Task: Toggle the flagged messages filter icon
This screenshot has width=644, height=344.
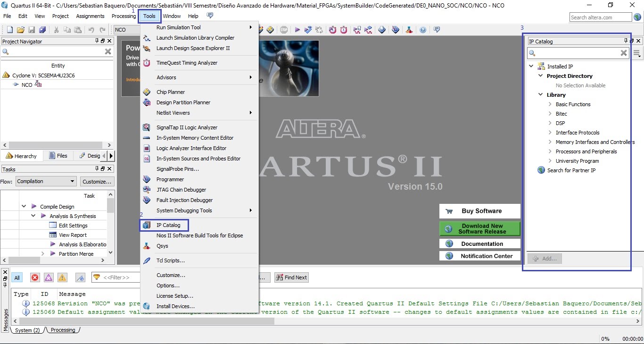Action: click(x=80, y=277)
